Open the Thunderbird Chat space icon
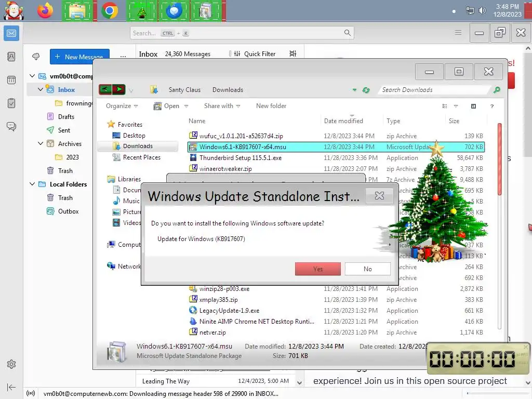Screen dimensions: 532x399 pyautogui.click(x=11, y=127)
